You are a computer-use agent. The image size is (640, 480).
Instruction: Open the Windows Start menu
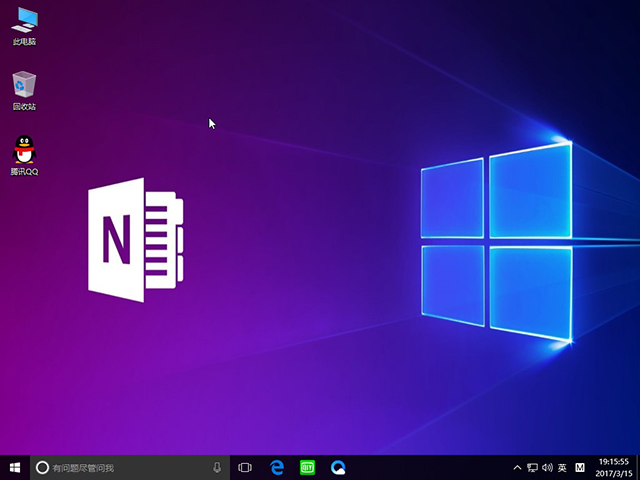tap(14, 467)
